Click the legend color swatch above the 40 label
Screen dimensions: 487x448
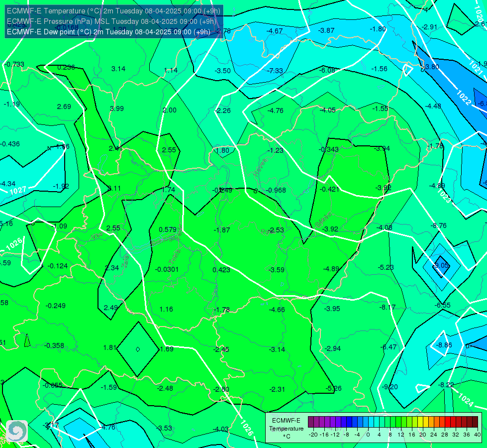click(475, 422)
